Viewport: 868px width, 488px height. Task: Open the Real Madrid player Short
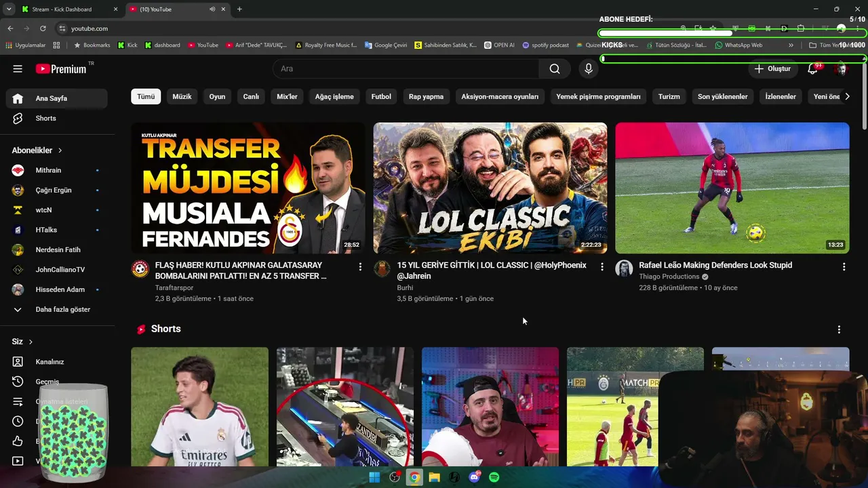pos(200,407)
